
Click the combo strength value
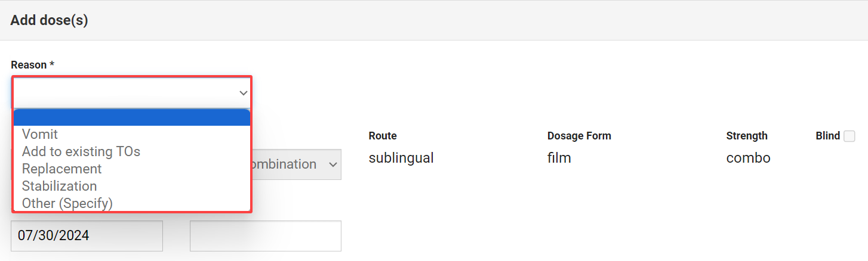point(748,158)
